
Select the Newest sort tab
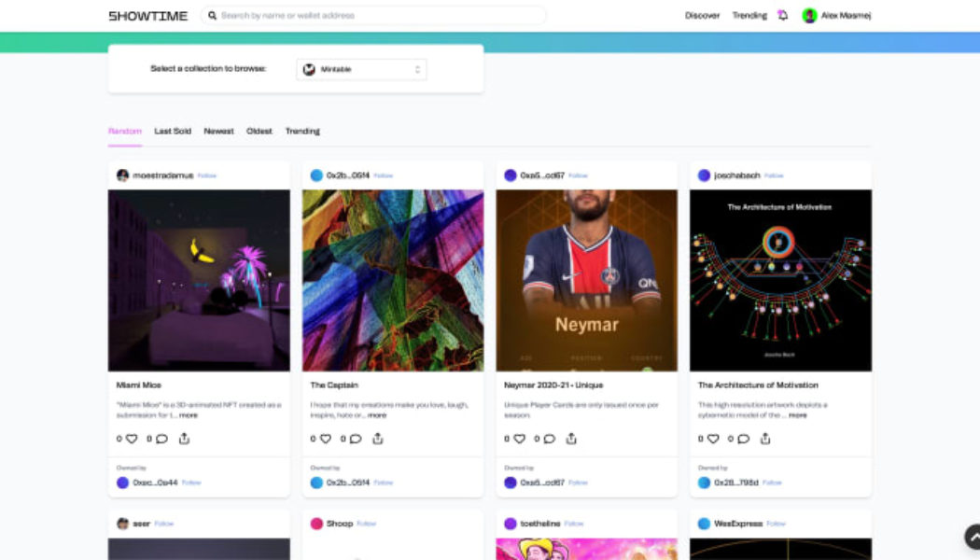pos(218,131)
